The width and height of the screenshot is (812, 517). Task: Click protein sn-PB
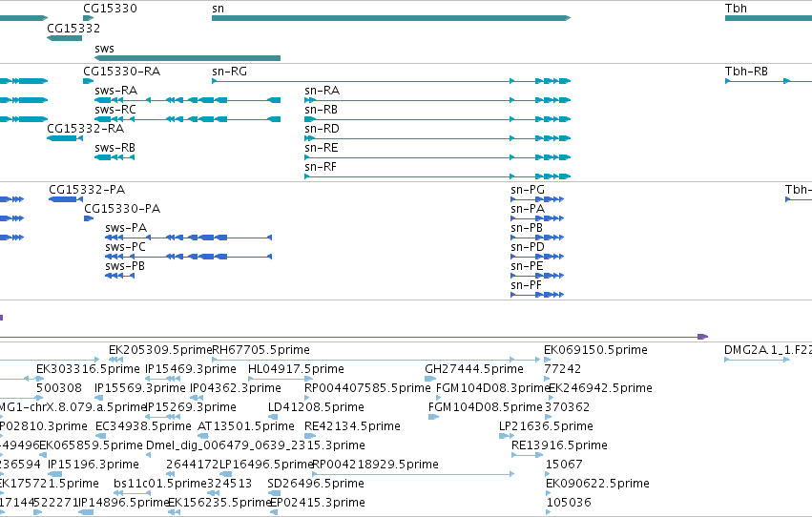(537, 238)
